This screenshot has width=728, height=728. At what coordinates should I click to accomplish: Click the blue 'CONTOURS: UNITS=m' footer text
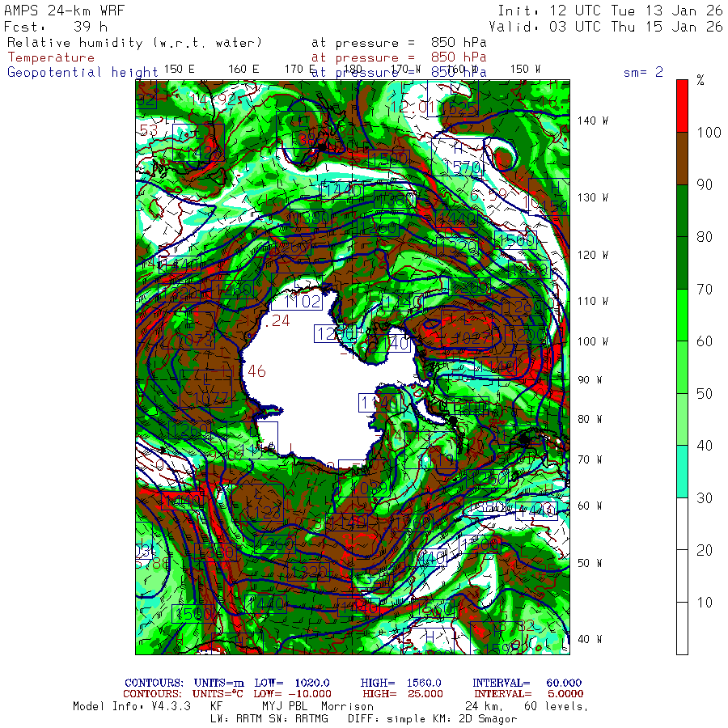(x=184, y=683)
